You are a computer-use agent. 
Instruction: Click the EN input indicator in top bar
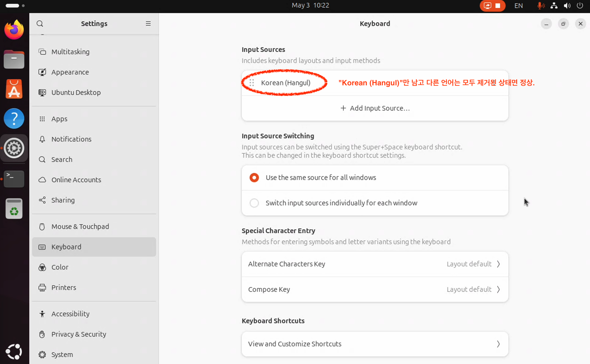(518, 6)
